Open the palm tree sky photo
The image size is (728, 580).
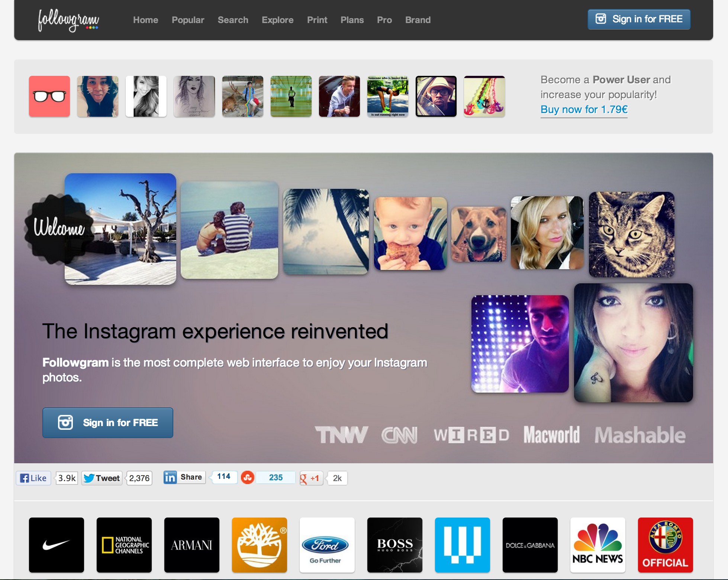coord(326,232)
